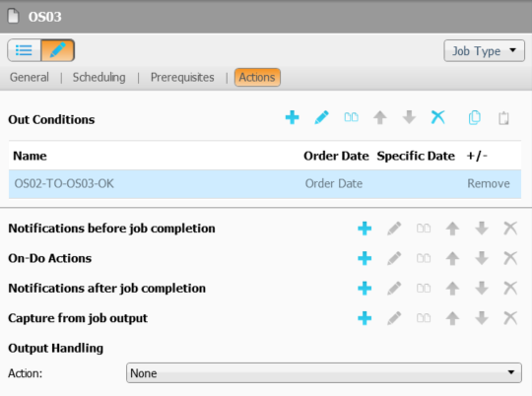Move On-Do Action up
Viewport: 532px width, 396px height.
coord(452,258)
